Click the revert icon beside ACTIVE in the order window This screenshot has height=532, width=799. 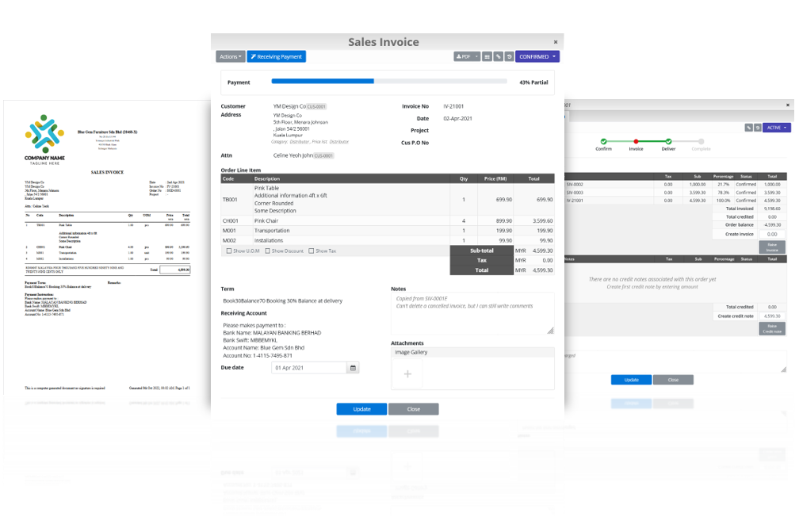758,128
